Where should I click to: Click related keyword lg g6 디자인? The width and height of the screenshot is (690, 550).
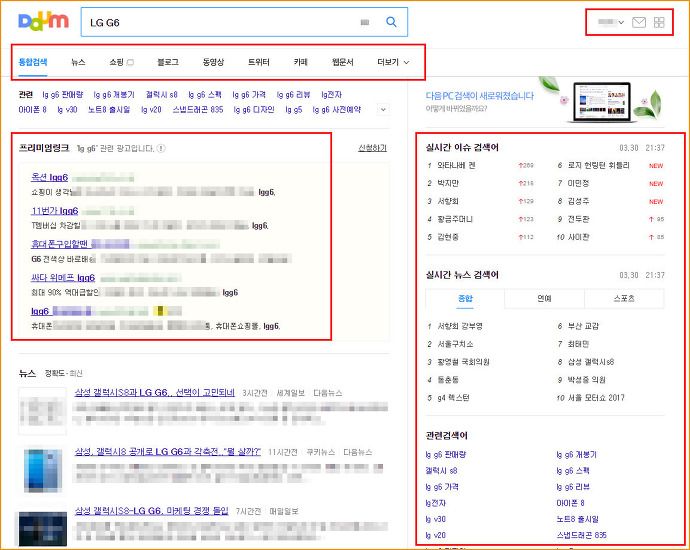pyautogui.click(x=254, y=110)
